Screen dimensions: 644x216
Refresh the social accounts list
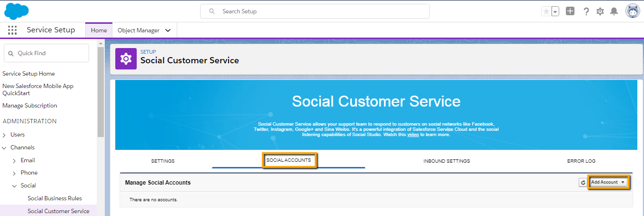point(583,182)
